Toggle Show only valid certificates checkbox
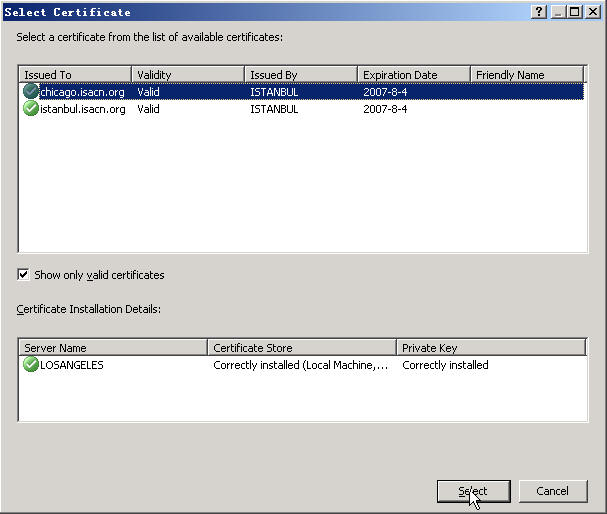Image resolution: width=607 pixels, height=514 pixels. (24, 275)
